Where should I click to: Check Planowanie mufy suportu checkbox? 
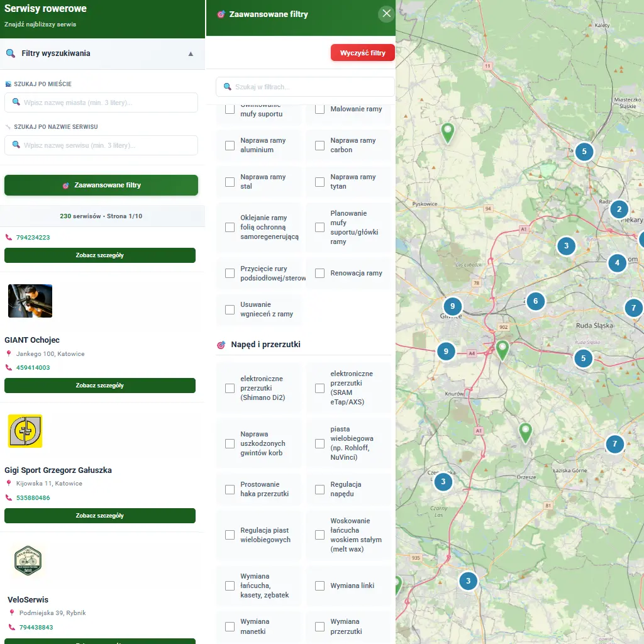tap(319, 228)
